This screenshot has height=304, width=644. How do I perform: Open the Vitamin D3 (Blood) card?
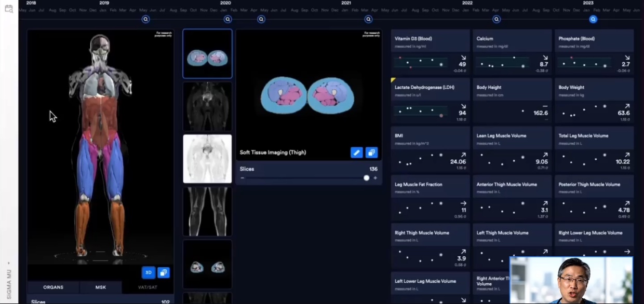(431, 52)
